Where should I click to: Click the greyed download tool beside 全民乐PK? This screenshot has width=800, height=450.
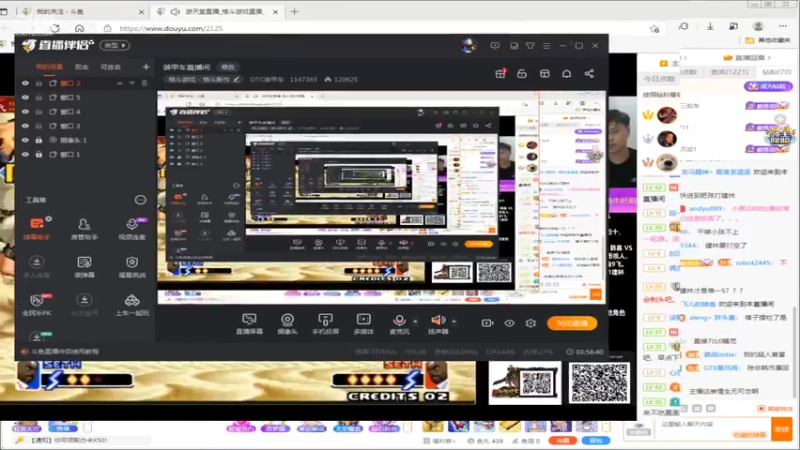tap(84, 305)
